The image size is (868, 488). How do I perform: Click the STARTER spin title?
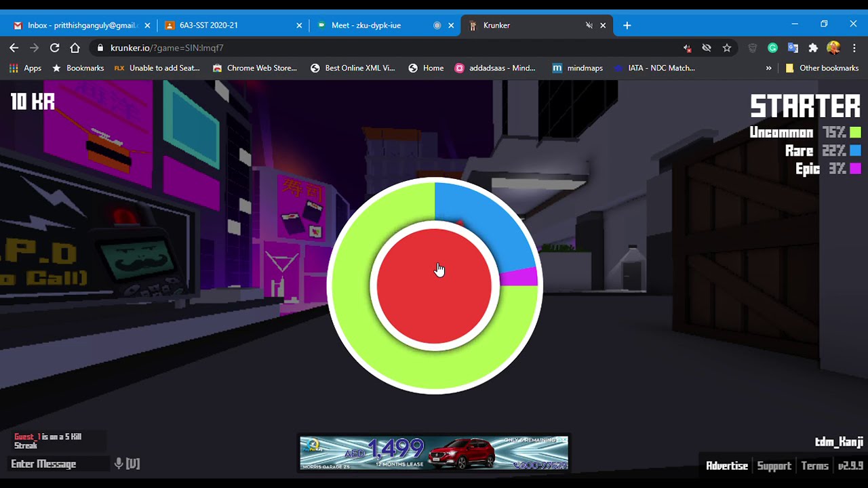pyautogui.click(x=805, y=106)
